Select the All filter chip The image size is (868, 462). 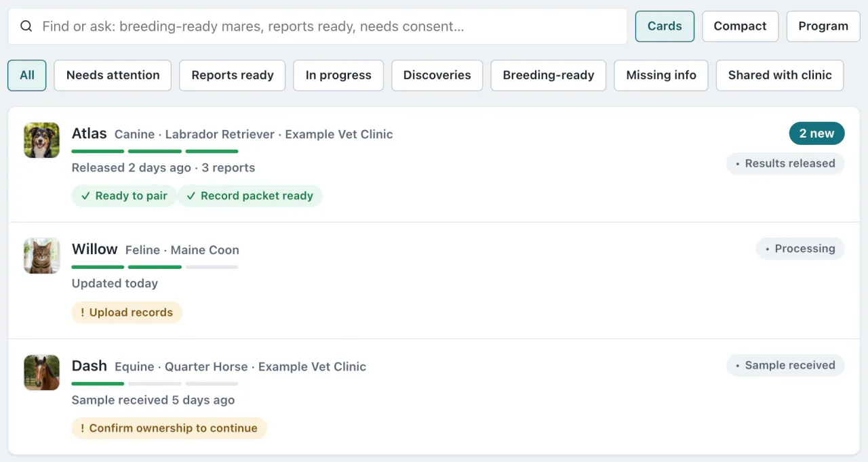tap(27, 75)
